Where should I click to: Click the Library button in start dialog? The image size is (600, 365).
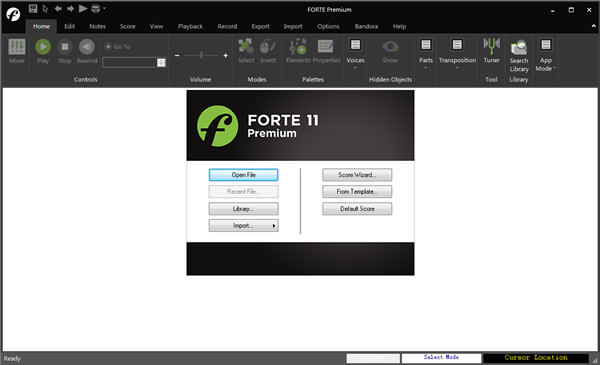tap(243, 209)
